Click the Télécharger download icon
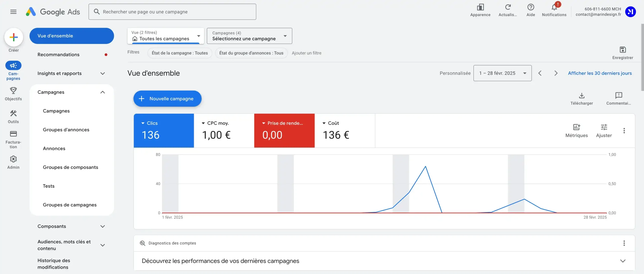The image size is (644, 274). click(x=581, y=96)
